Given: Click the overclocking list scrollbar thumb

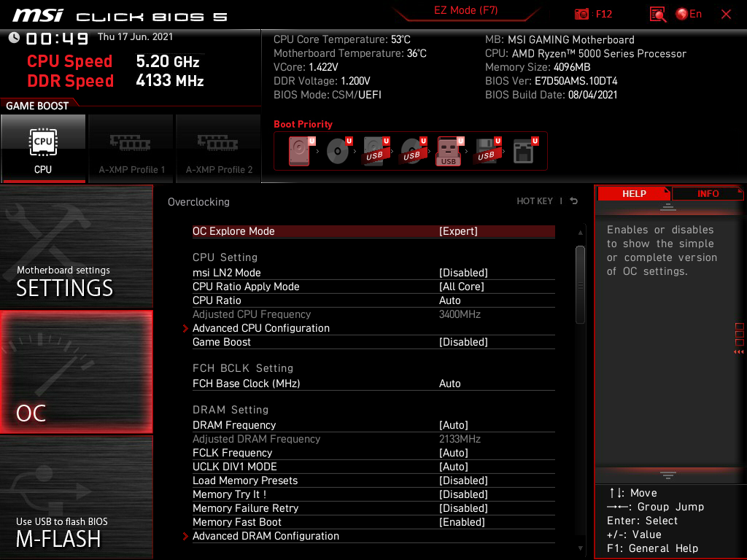Looking at the screenshot, I should tap(580, 284).
